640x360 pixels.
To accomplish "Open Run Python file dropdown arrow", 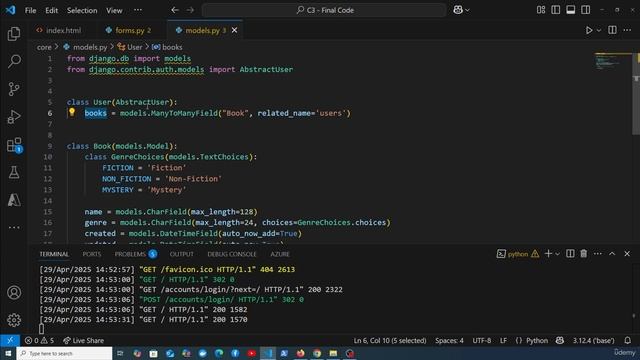I will 599,30.
